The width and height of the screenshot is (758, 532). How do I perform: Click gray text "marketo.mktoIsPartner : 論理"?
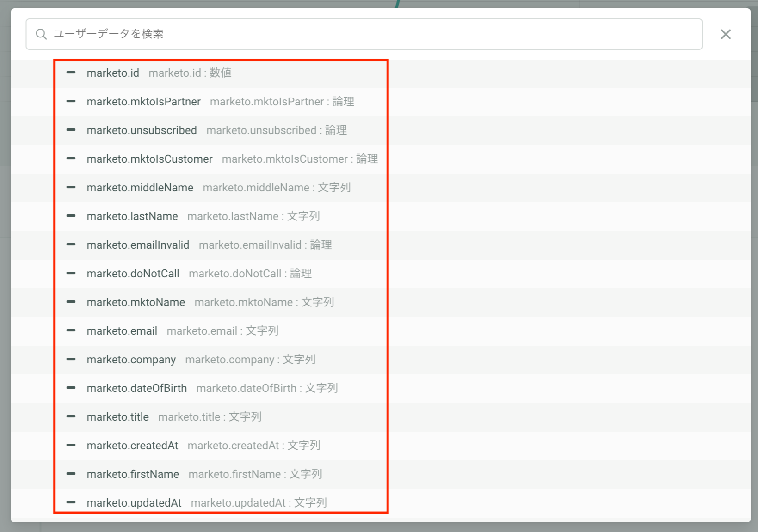coord(282,102)
